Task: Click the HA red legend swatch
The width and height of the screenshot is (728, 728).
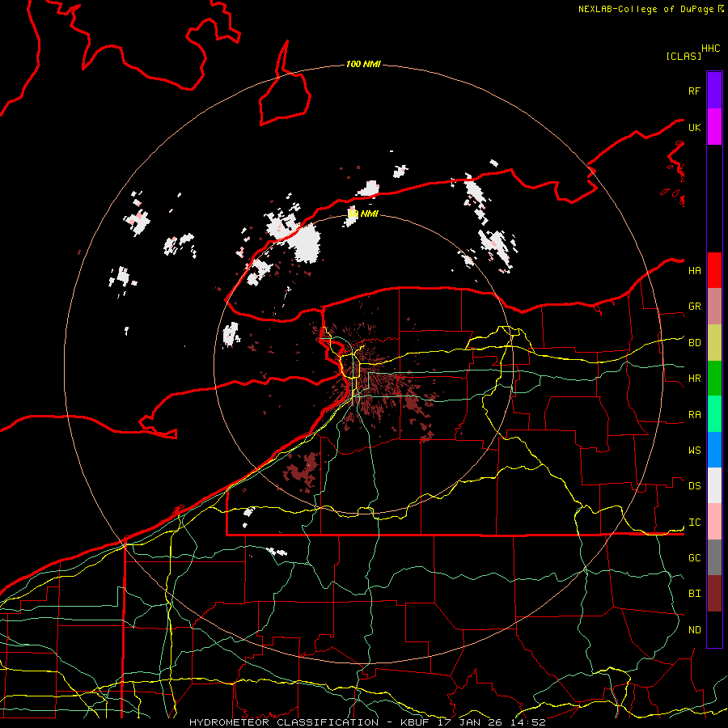Action: coord(714,270)
